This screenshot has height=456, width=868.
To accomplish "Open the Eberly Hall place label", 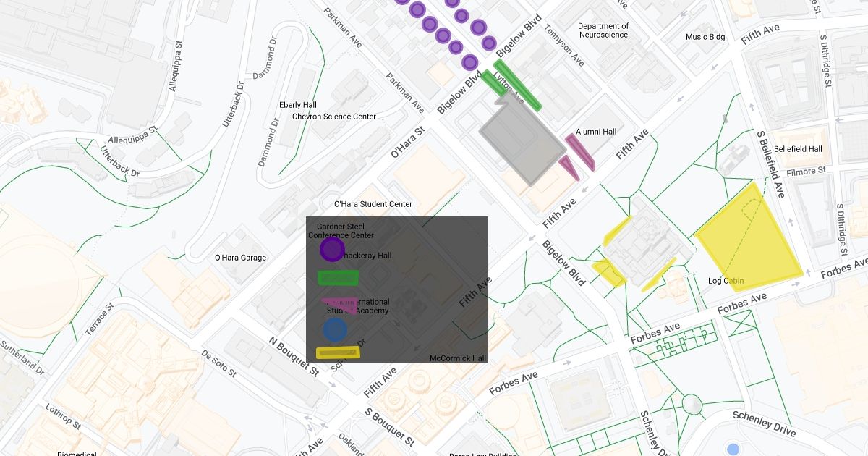I will [298, 105].
